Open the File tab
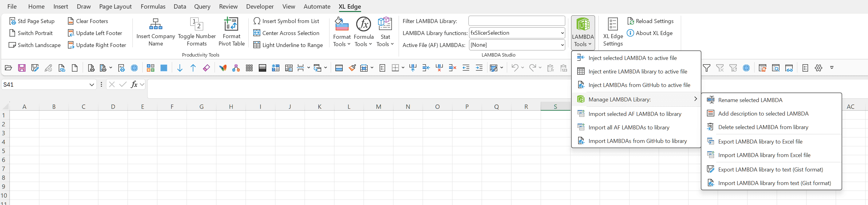 [x=12, y=6]
